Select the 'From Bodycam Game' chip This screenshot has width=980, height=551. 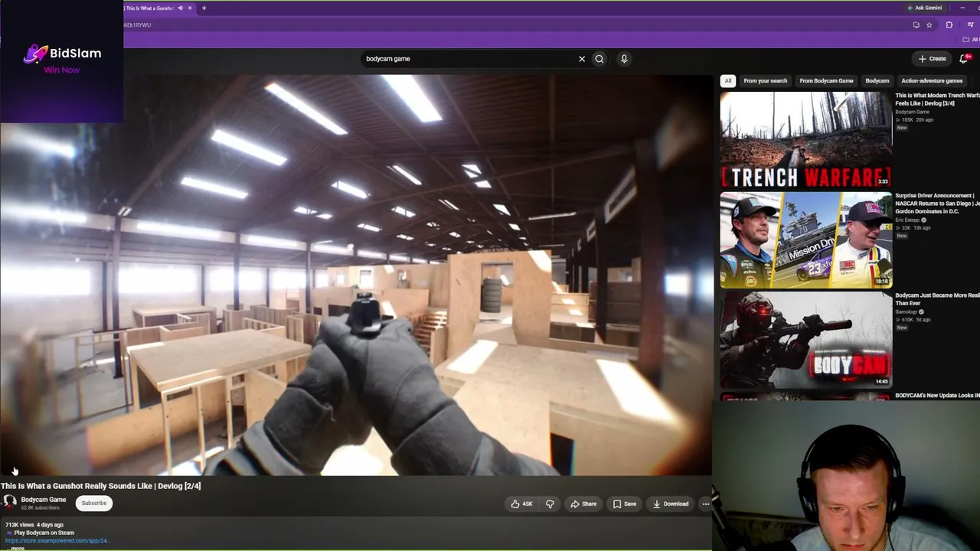pyautogui.click(x=826, y=80)
